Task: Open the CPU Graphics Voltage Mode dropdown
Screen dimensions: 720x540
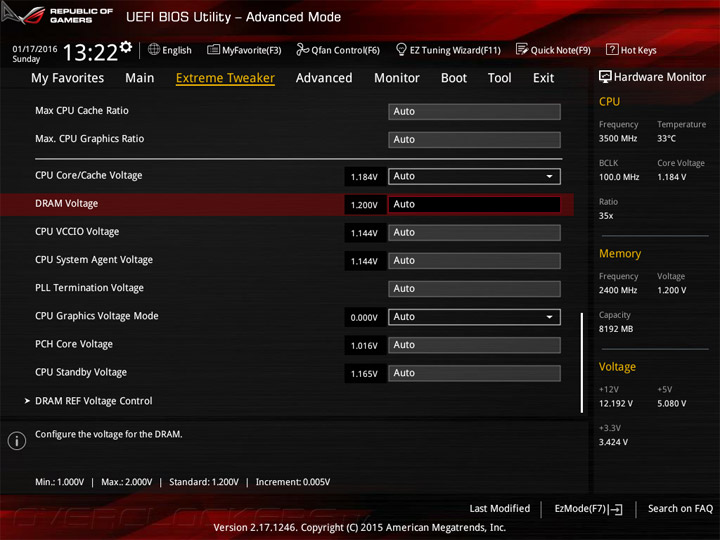Action: pos(474,317)
